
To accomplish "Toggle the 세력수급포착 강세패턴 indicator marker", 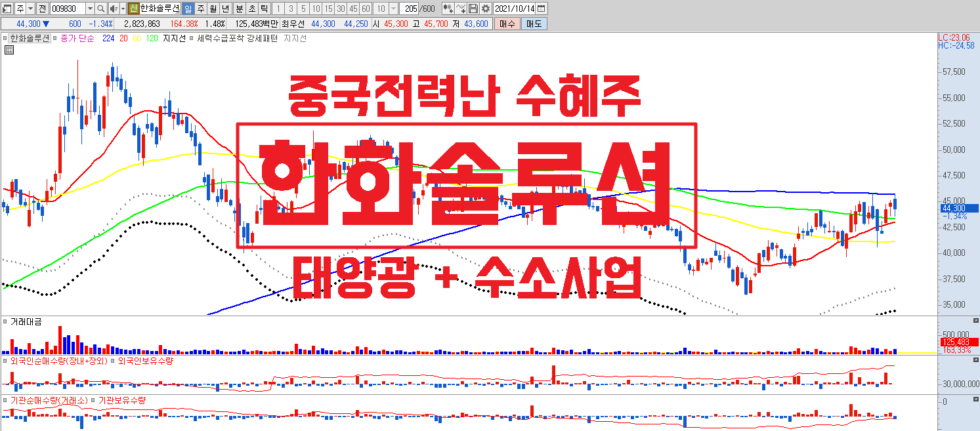I will (192, 38).
